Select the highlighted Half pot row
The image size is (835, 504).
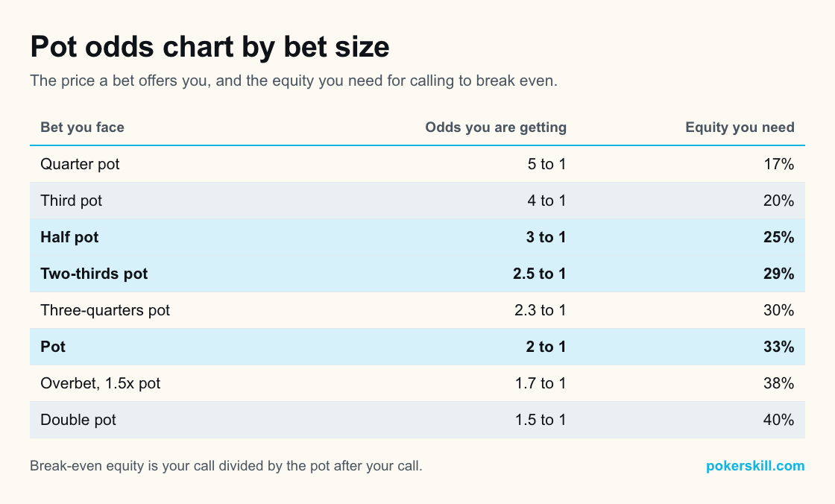(417, 237)
